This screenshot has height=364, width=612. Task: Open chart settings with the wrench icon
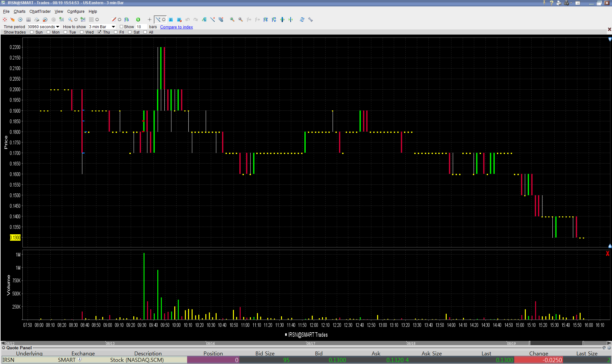click(310, 20)
